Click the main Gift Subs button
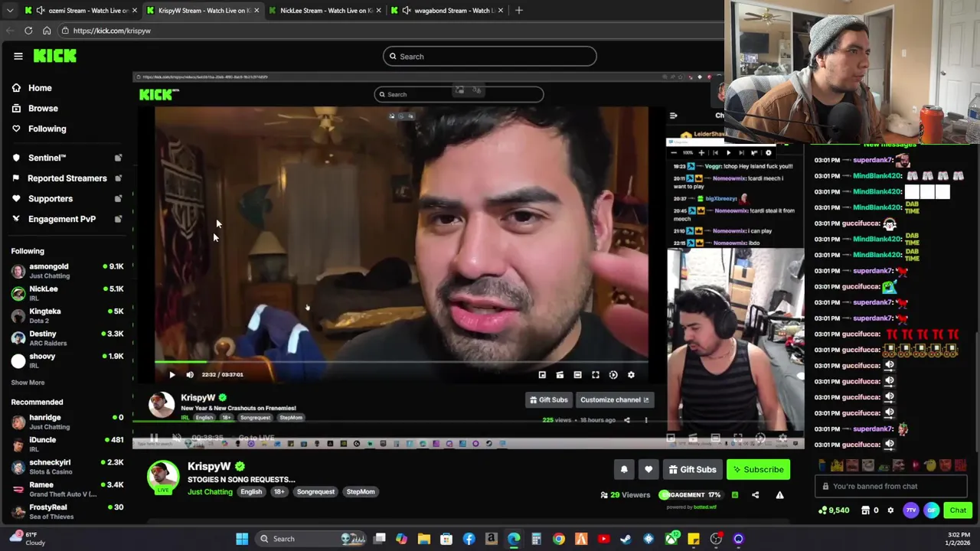Image resolution: width=980 pixels, height=551 pixels. coord(692,470)
